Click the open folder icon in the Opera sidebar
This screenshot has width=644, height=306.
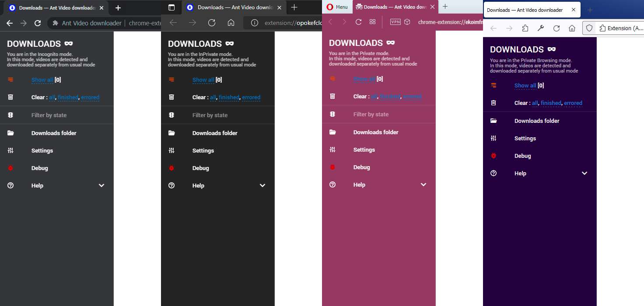tap(332, 132)
